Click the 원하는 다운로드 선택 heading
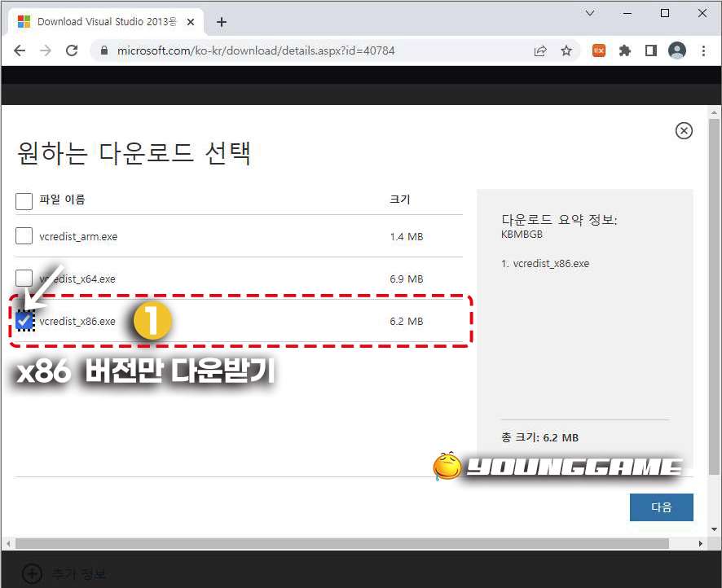The height and width of the screenshot is (588, 722). (134, 153)
